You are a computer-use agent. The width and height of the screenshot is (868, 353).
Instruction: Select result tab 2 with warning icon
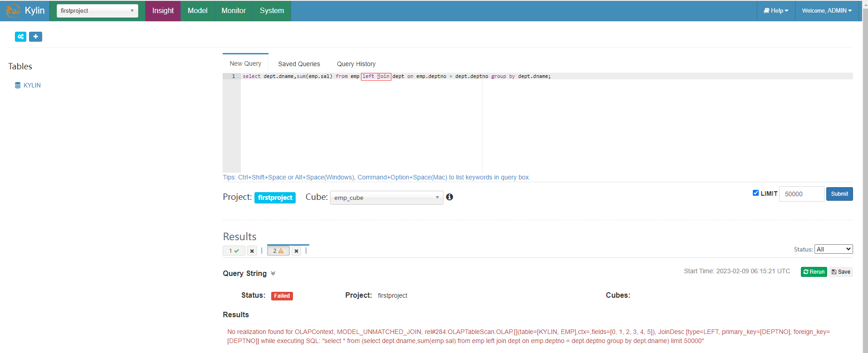tap(278, 251)
